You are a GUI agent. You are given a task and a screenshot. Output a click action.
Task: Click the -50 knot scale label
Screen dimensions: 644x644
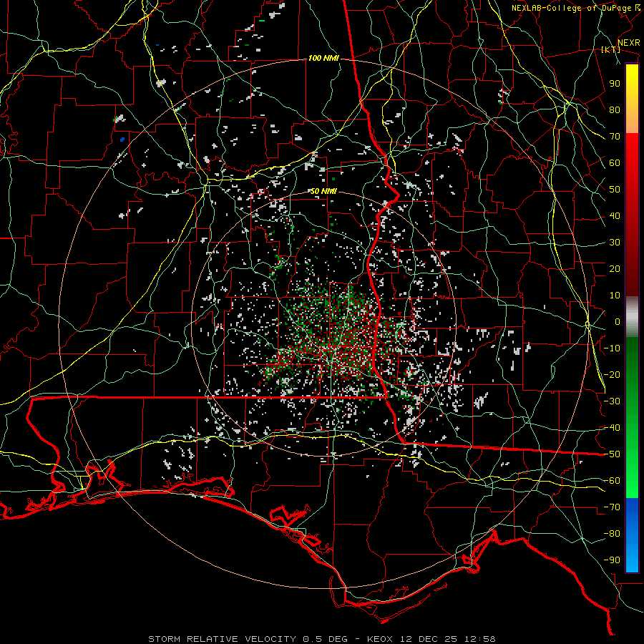point(612,454)
